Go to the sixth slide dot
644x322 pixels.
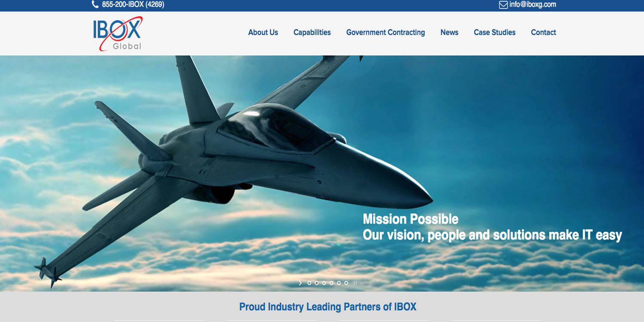coord(346,283)
